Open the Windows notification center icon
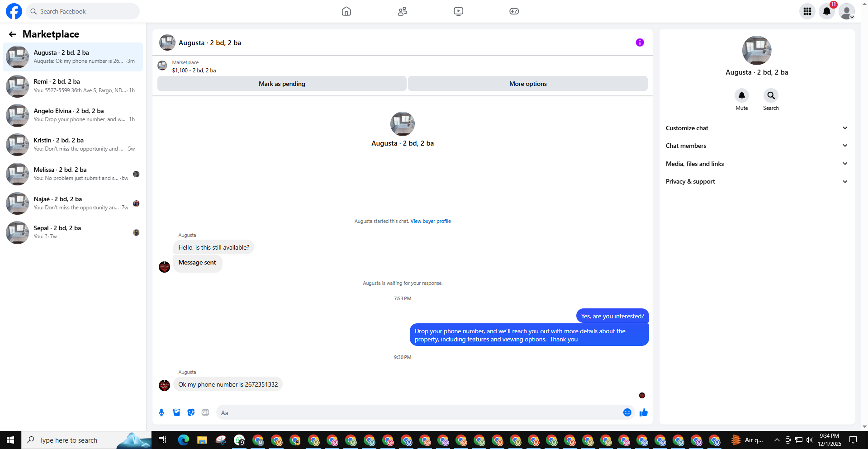This screenshot has width=868, height=449. (853, 440)
